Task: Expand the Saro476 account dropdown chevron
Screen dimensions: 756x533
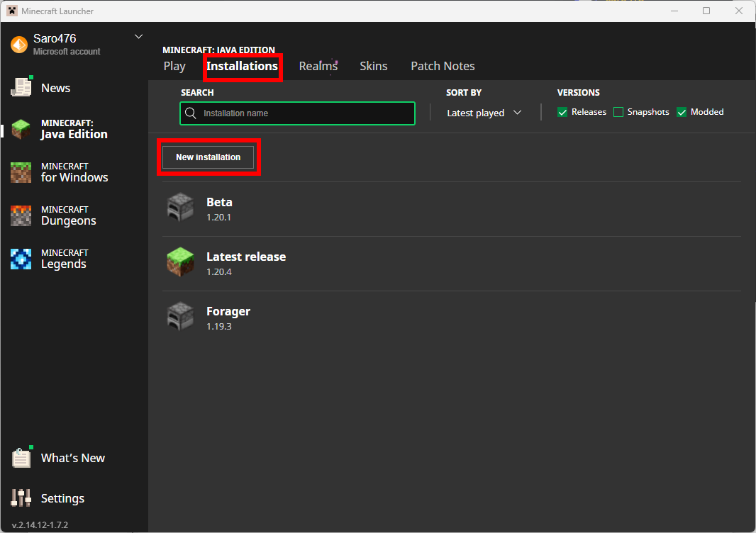Action: [138, 37]
